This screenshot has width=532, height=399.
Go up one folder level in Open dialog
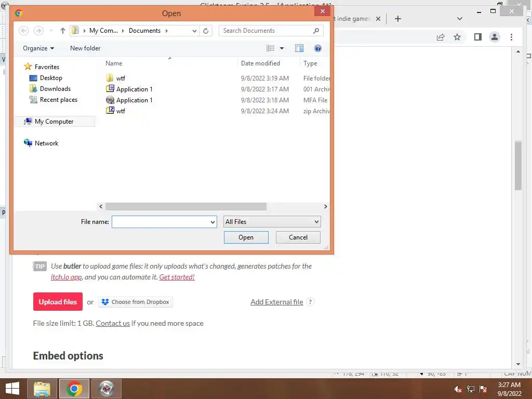(63, 31)
